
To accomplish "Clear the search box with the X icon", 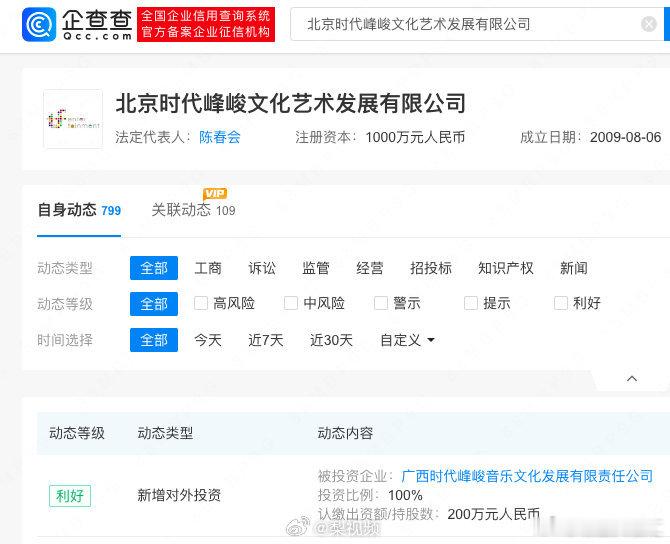I will tap(649, 24).
